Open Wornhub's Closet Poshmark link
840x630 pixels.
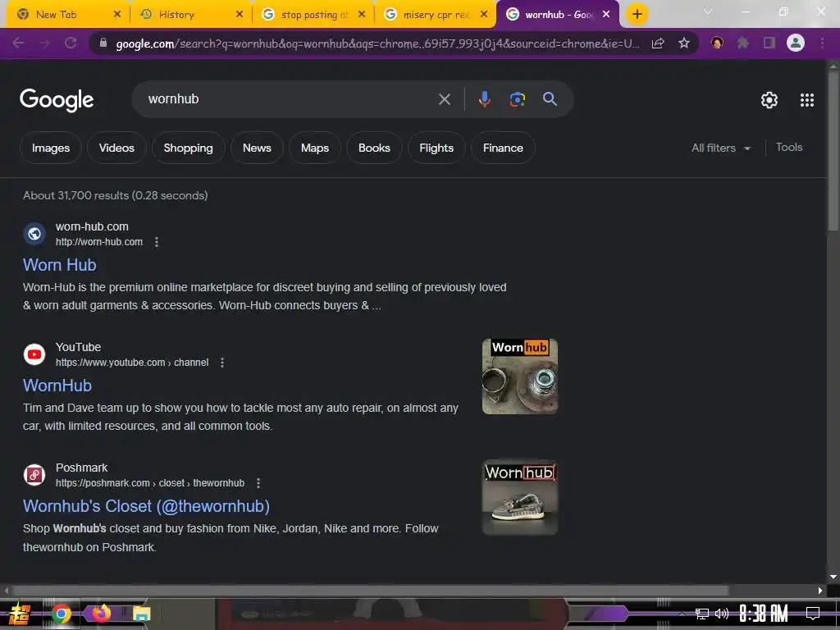(146, 506)
